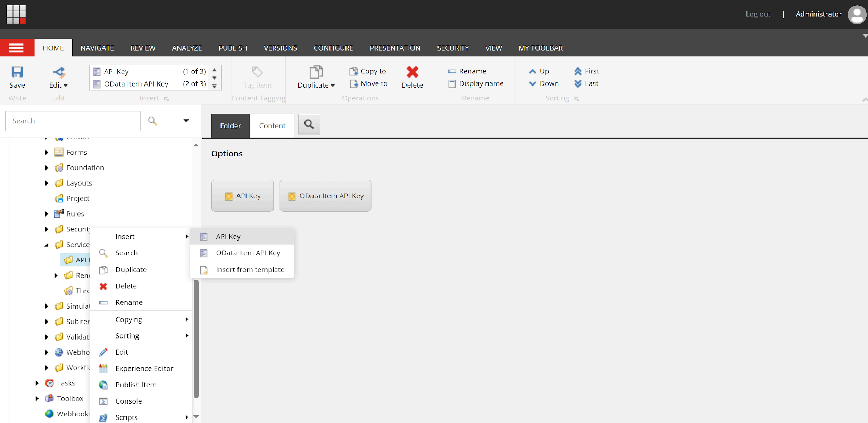Choose Delete from the context menu
The height and width of the screenshot is (423, 868).
(141, 286)
